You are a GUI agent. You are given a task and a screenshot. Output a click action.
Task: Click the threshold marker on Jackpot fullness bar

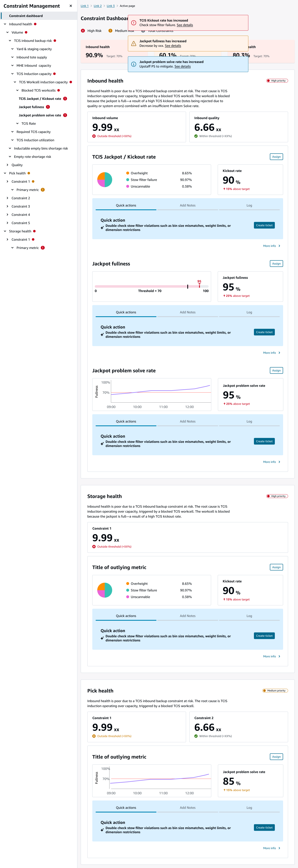click(187, 286)
